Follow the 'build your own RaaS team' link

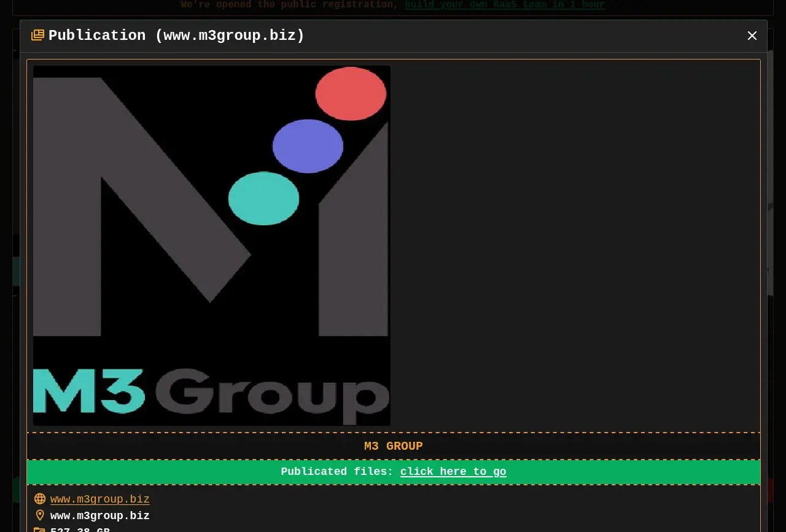click(504, 5)
